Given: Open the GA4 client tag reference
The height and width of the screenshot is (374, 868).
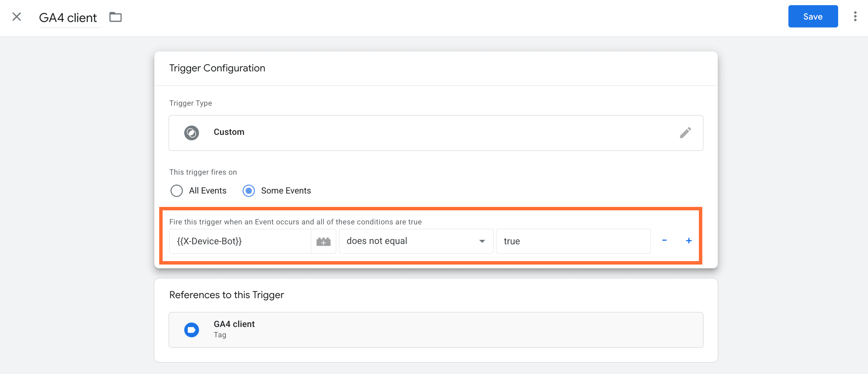Looking at the screenshot, I should click(x=436, y=330).
